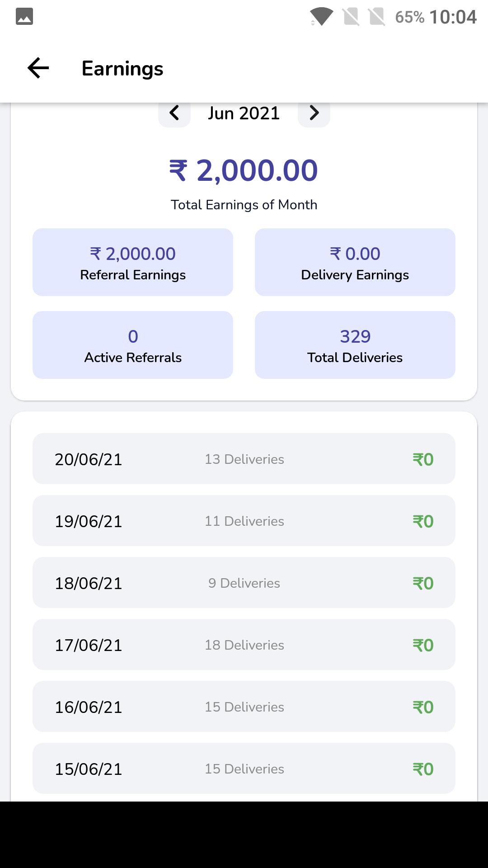Open the 19/06/21 entry with 11 deliveries
Image resolution: width=488 pixels, height=868 pixels.
244,521
